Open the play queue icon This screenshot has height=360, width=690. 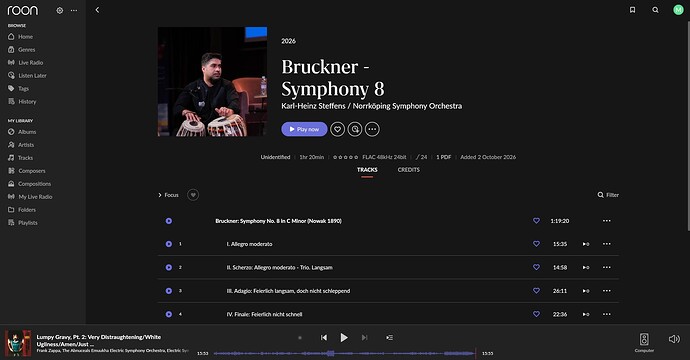(x=389, y=338)
